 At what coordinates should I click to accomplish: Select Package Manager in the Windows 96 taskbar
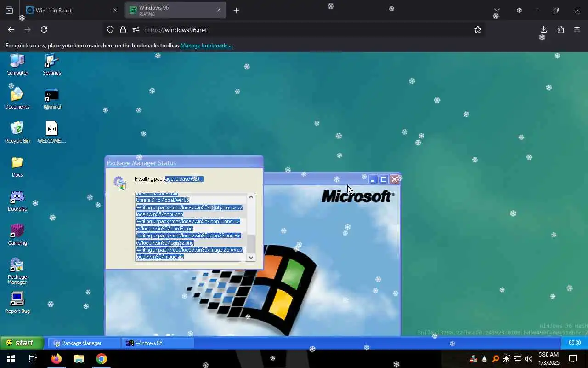pyautogui.click(x=84, y=343)
